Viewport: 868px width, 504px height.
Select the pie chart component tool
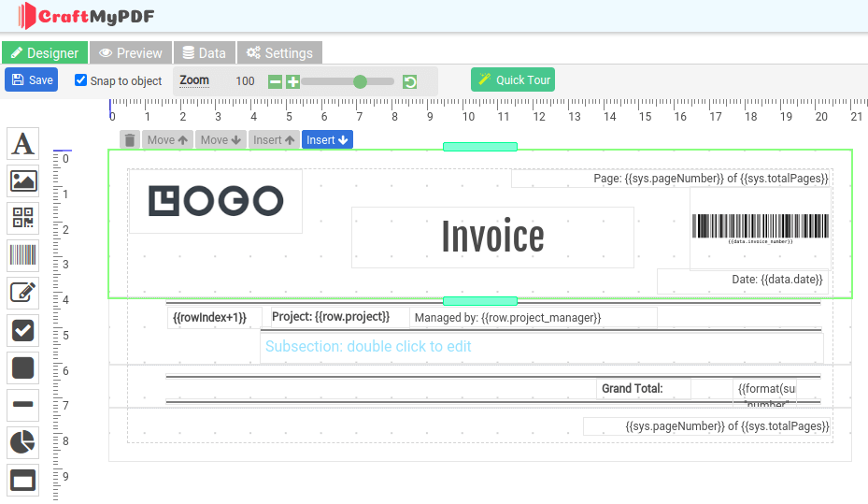tap(22, 442)
